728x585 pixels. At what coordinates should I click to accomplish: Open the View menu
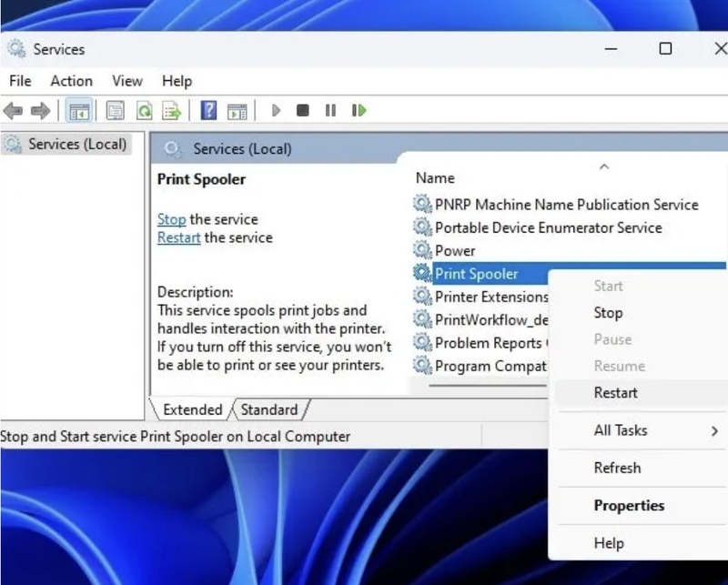click(x=127, y=81)
